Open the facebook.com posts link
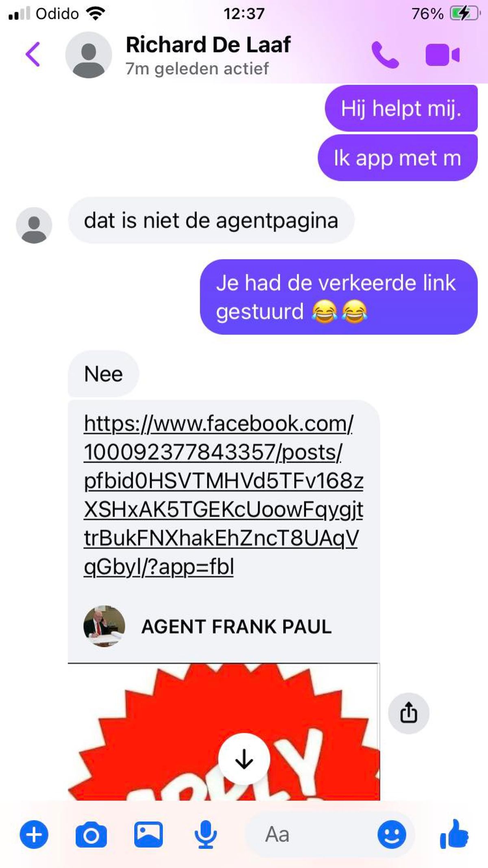 223,495
